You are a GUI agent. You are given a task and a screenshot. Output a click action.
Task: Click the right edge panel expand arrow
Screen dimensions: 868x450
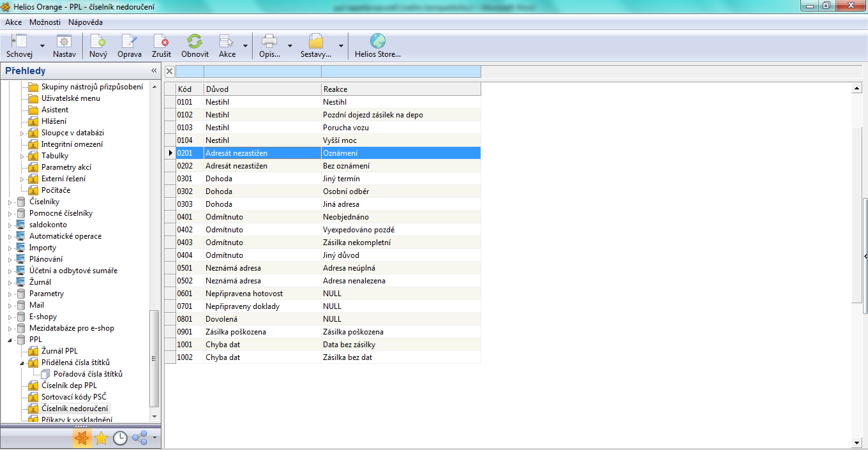click(x=865, y=256)
